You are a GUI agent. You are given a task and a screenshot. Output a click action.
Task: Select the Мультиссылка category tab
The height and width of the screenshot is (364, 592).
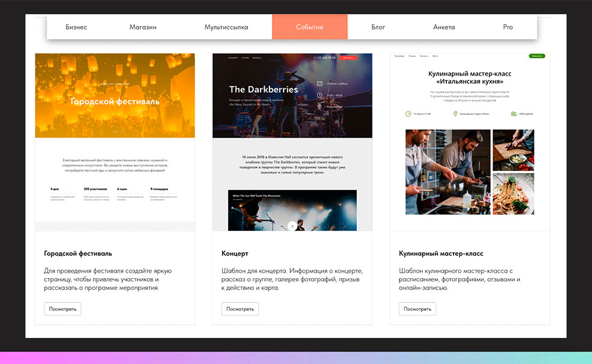(226, 27)
